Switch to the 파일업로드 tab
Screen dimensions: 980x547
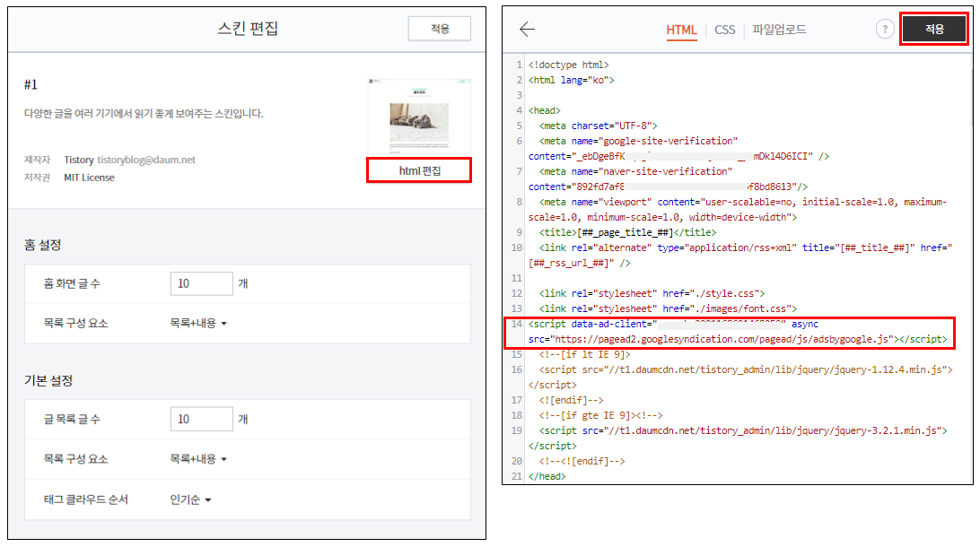coord(779,30)
